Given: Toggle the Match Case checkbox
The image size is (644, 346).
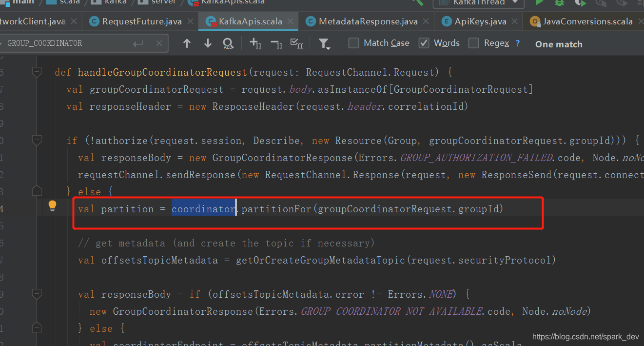Looking at the screenshot, I should click(x=353, y=43).
